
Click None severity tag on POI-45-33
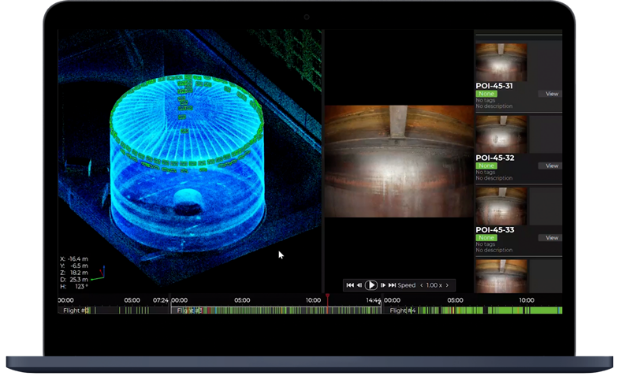[x=486, y=238]
